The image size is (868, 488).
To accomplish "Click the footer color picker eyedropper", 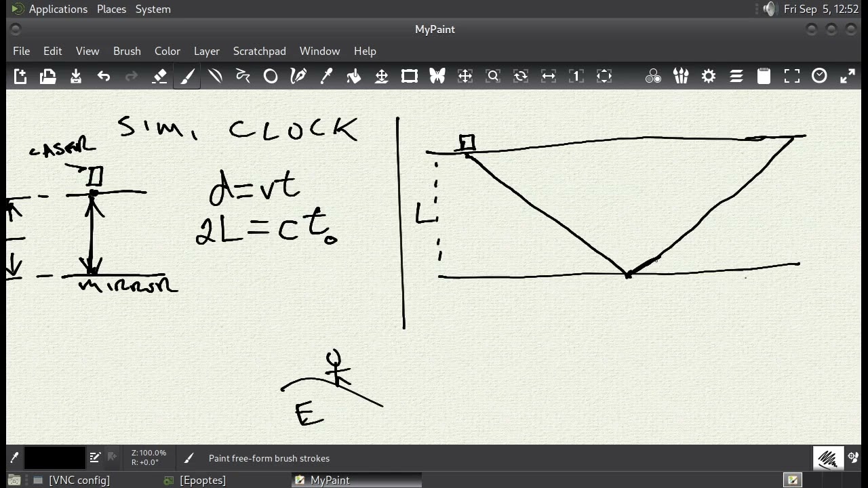I will click(14, 458).
